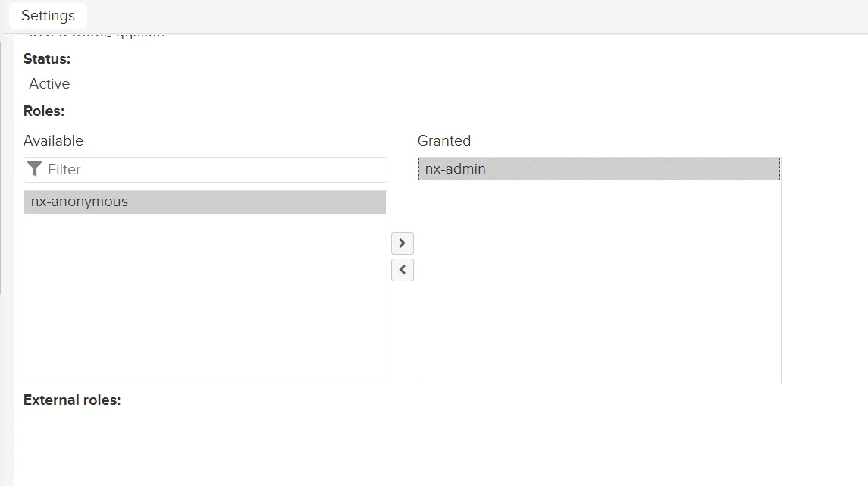This screenshot has width=868, height=486.
Task: Click the partially visible qq.com email address
Action: point(95,32)
